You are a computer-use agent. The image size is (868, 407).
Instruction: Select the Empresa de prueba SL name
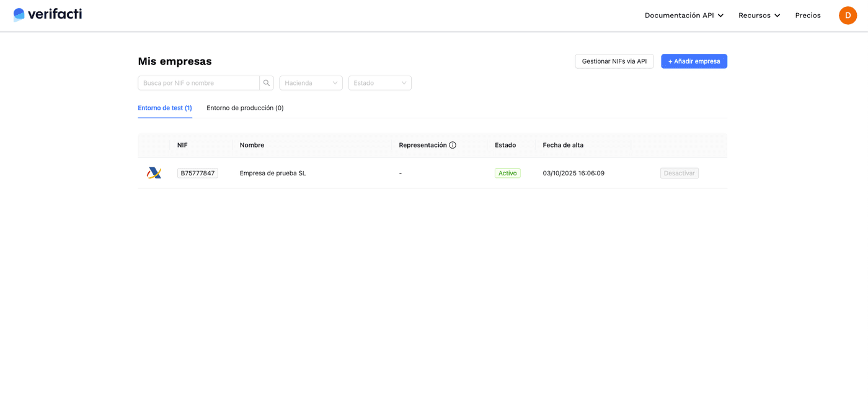(x=273, y=173)
